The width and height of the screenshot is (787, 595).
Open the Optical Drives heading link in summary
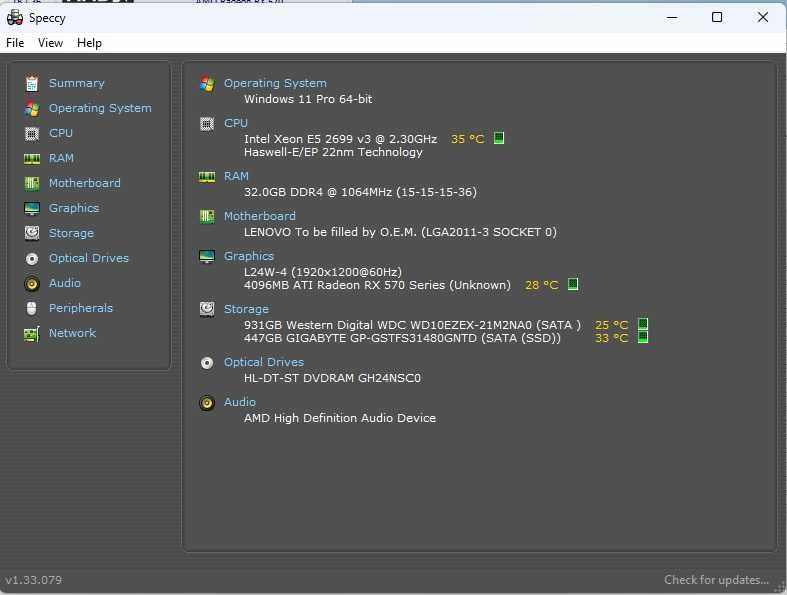(264, 363)
